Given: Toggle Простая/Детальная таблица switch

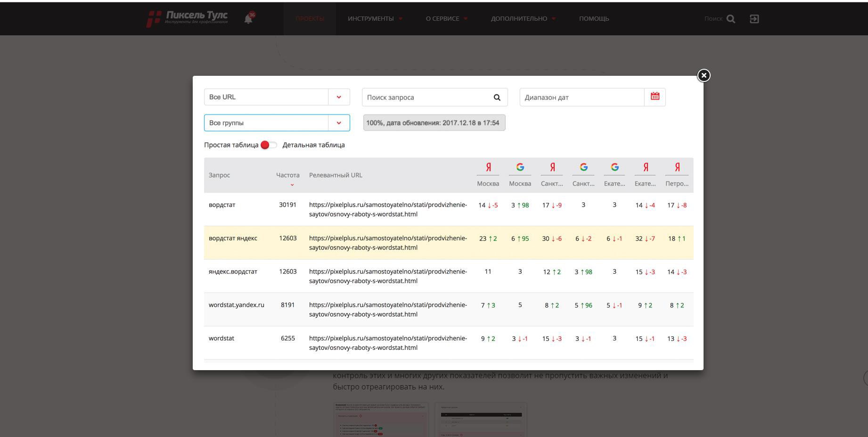Looking at the screenshot, I should pos(269,145).
